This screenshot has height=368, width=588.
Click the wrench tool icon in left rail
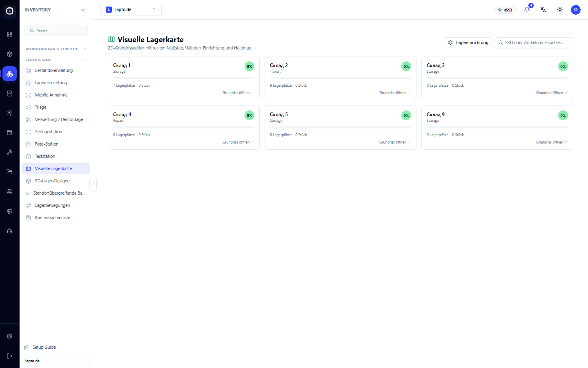pos(9,152)
